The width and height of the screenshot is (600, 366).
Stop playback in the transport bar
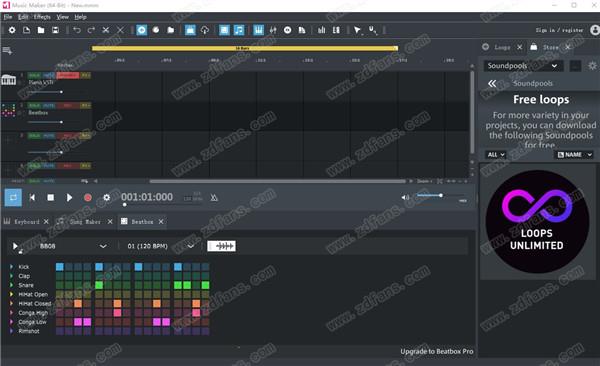pos(50,198)
